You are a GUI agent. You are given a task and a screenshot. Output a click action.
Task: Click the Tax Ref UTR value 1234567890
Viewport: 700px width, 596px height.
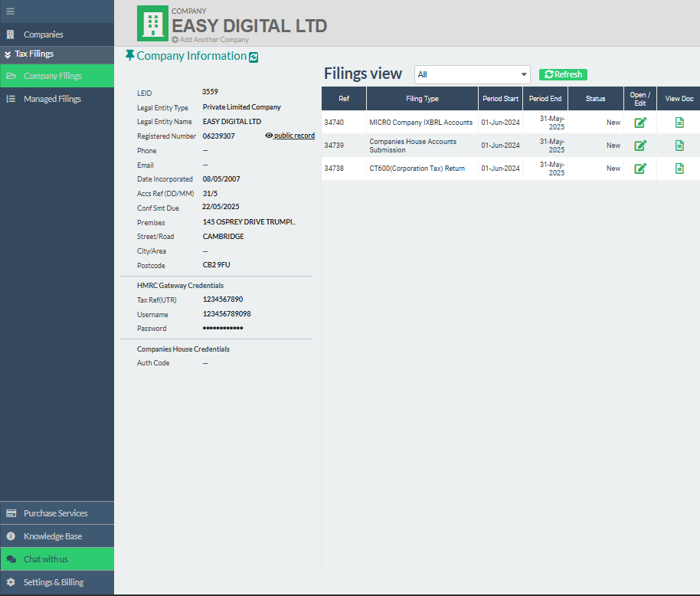[223, 299]
